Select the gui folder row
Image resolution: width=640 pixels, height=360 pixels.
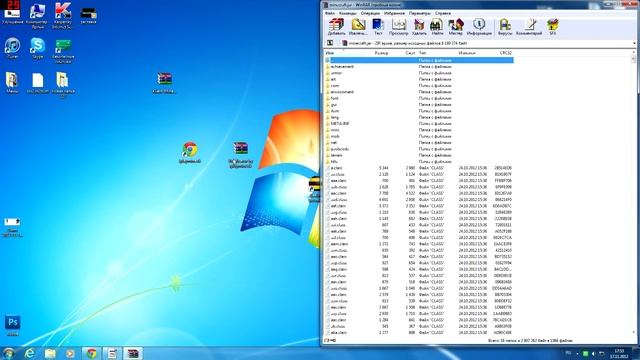(x=419, y=104)
